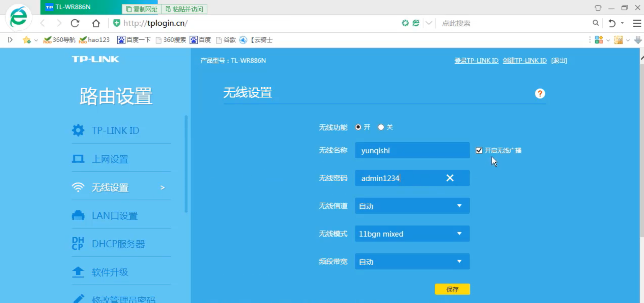Image resolution: width=644 pixels, height=303 pixels.
Task: Open LAN口设置 in the sidebar menu
Action: [115, 216]
